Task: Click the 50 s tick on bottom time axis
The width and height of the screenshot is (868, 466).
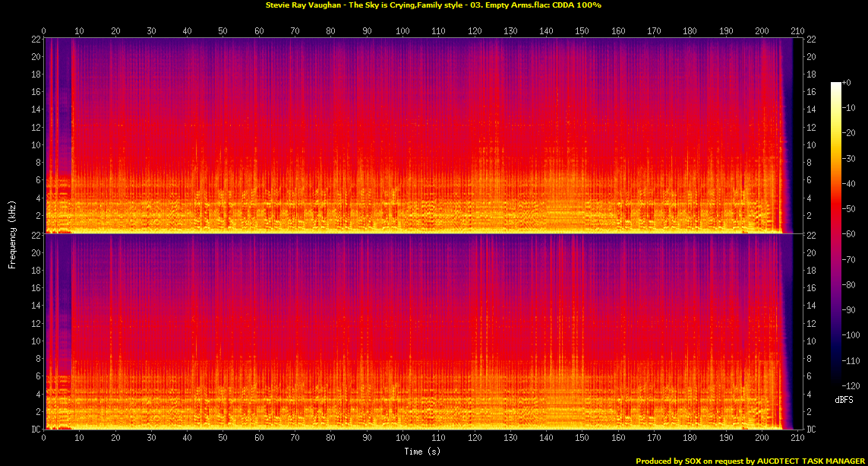Action: [x=223, y=439]
